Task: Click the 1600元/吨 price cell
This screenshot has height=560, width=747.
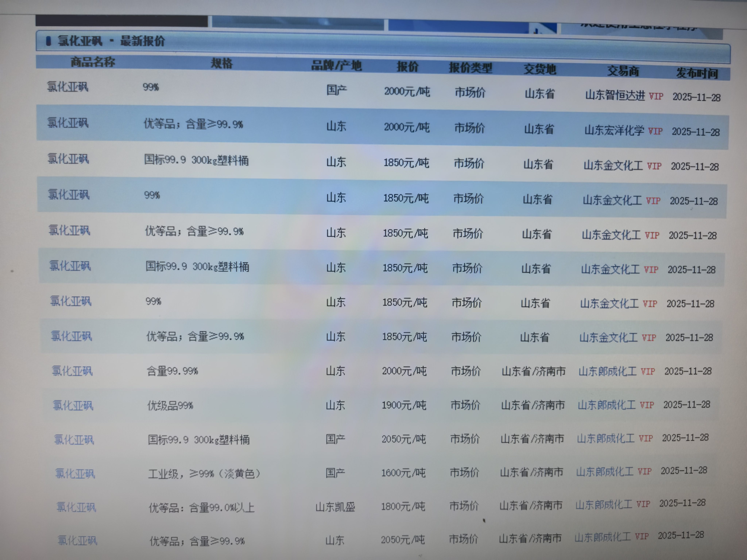Action: [x=403, y=473]
